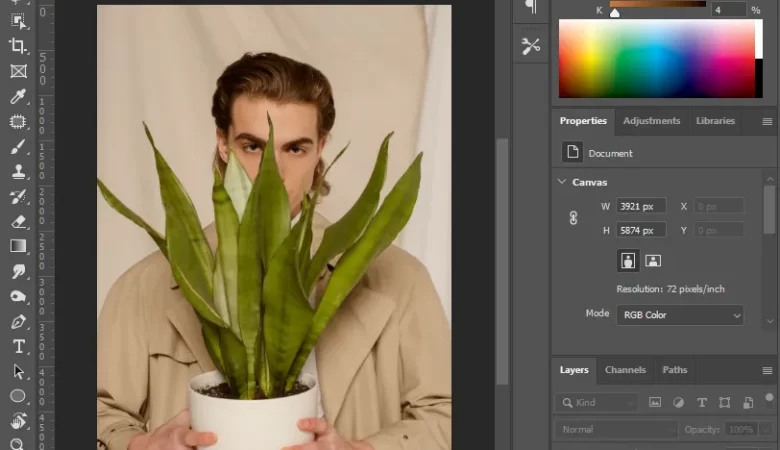Screen dimensions: 780x450
Task: Click the canvas height H field
Action: coord(641,230)
